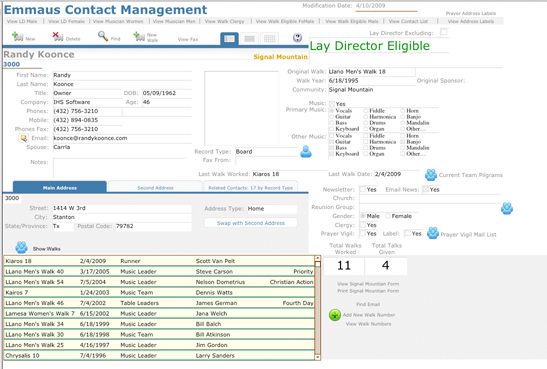Image resolution: width=547 pixels, height=369 pixels.
Task: Select Chrysalis 10 walk row
Action: [159, 355]
